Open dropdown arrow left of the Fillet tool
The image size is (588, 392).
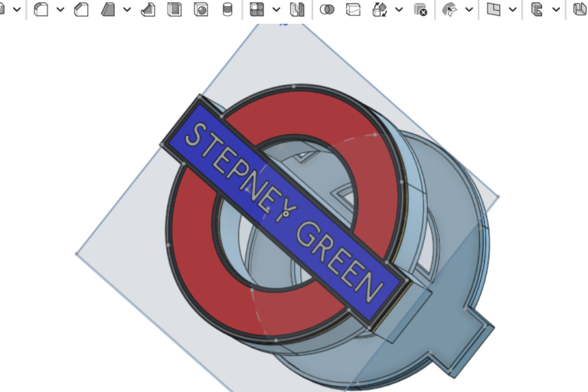pos(17,10)
